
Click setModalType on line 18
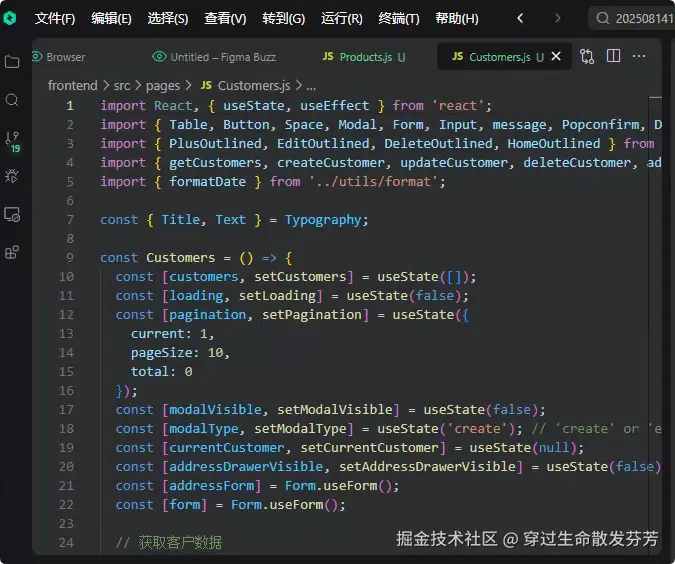[x=300, y=429]
